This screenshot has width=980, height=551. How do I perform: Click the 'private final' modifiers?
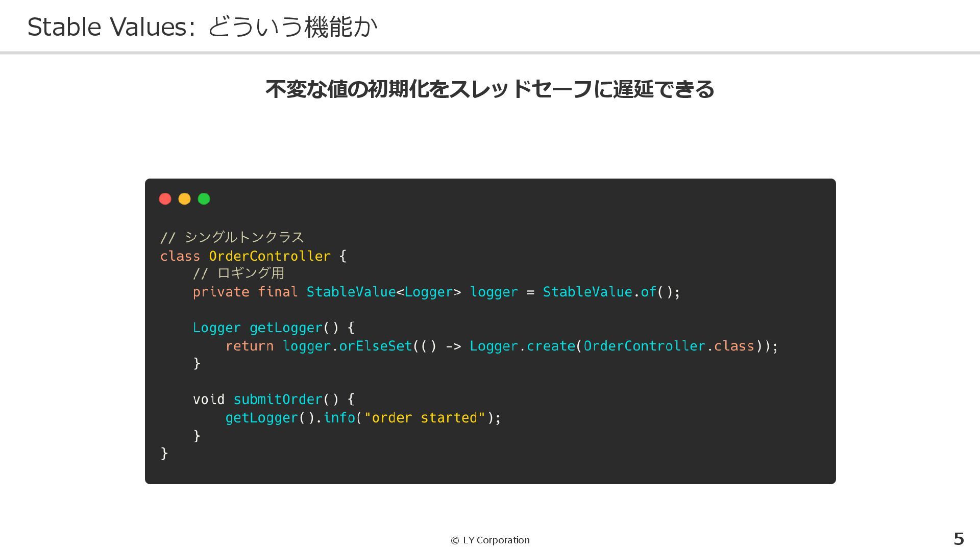(x=245, y=292)
